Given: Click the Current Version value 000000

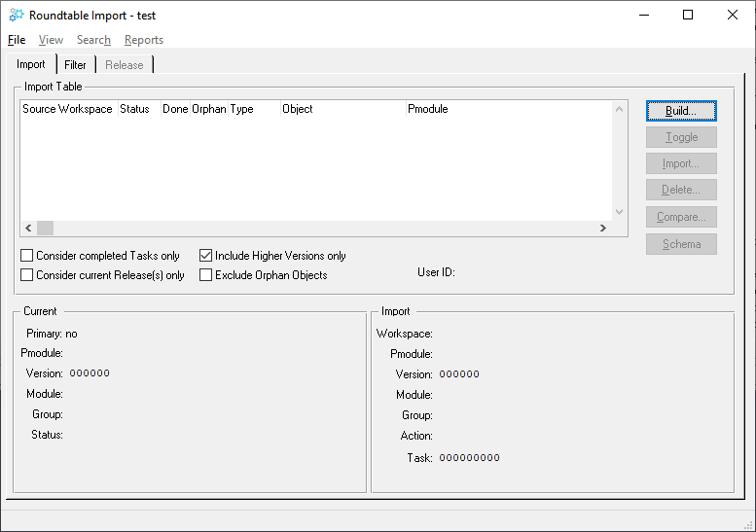Looking at the screenshot, I should click(90, 372).
